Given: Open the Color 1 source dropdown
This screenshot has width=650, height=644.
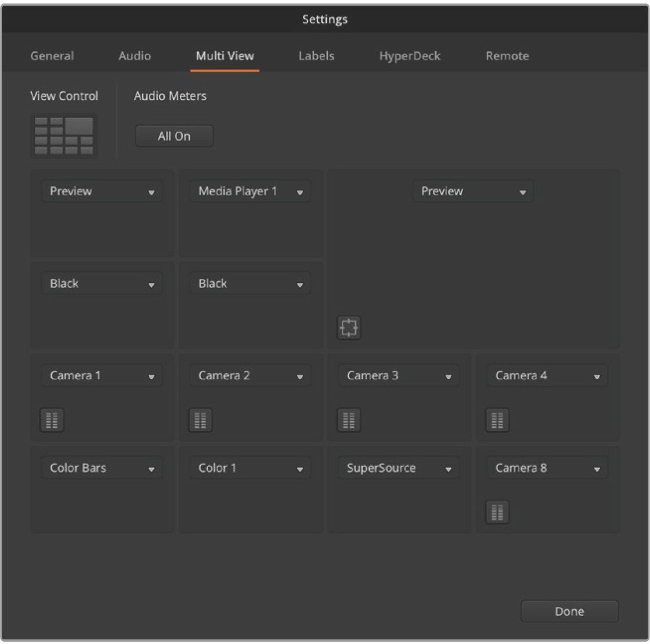Looking at the screenshot, I should coord(250,468).
